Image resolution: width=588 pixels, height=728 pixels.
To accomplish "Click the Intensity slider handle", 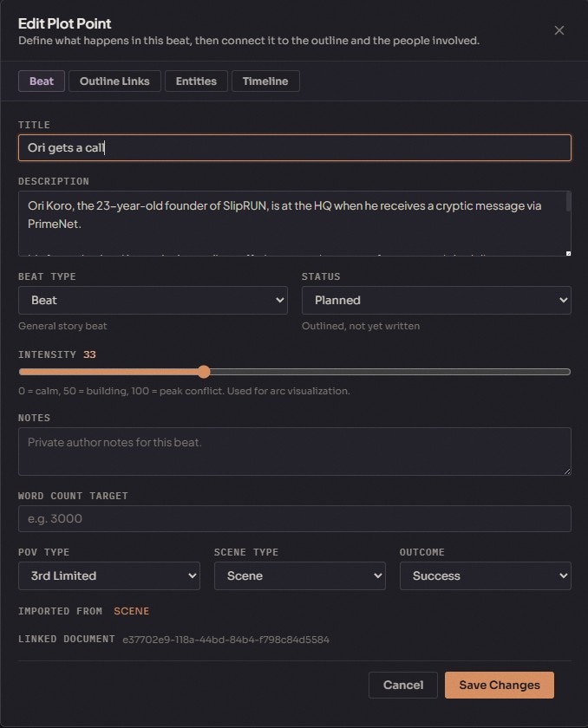I will [x=204, y=372].
